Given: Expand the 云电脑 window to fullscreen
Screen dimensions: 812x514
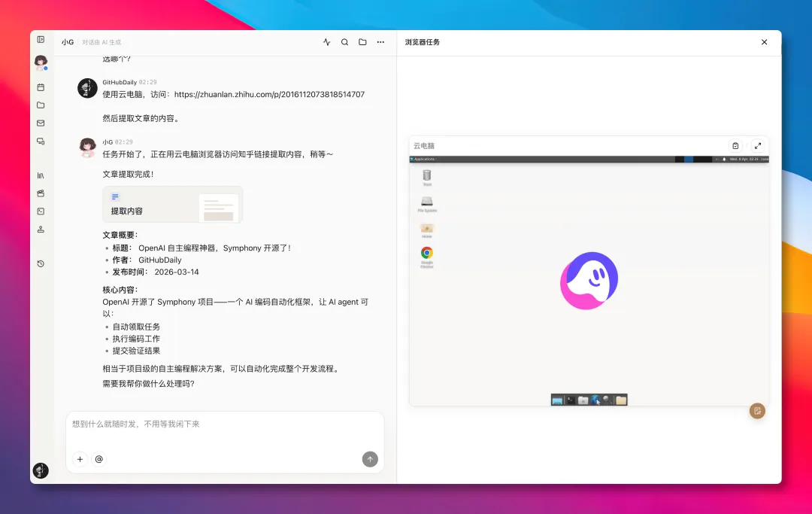Looking at the screenshot, I should coord(758,145).
